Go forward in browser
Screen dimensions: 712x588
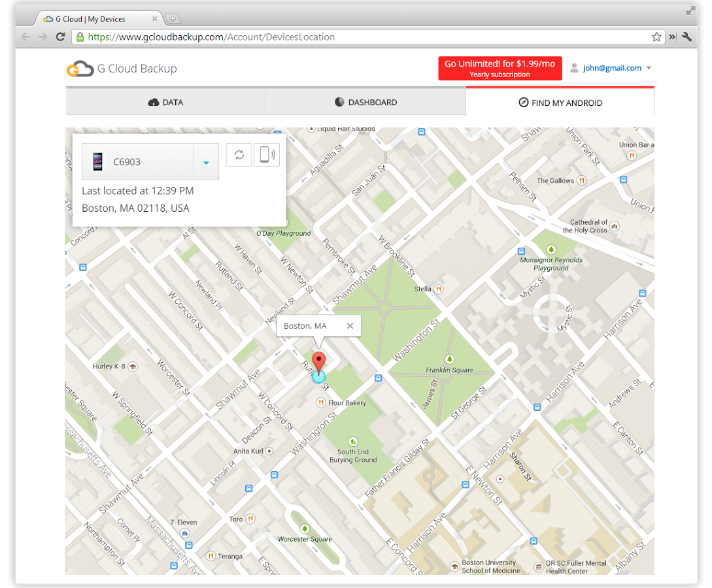click(x=43, y=37)
